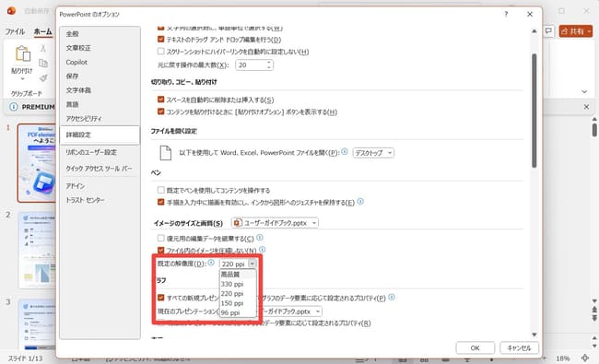The width and height of the screenshot is (599, 364).
Task: Select 言語 options category
Action: (x=100, y=104)
